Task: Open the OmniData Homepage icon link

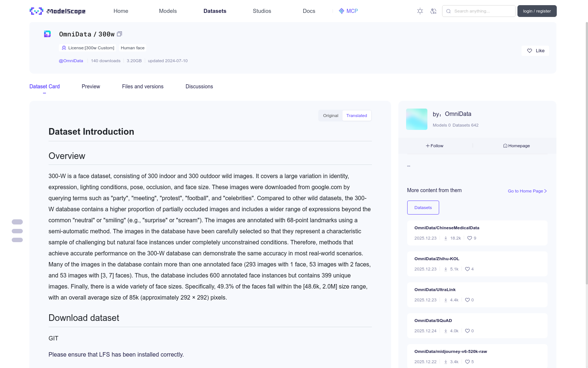Action: [516, 146]
